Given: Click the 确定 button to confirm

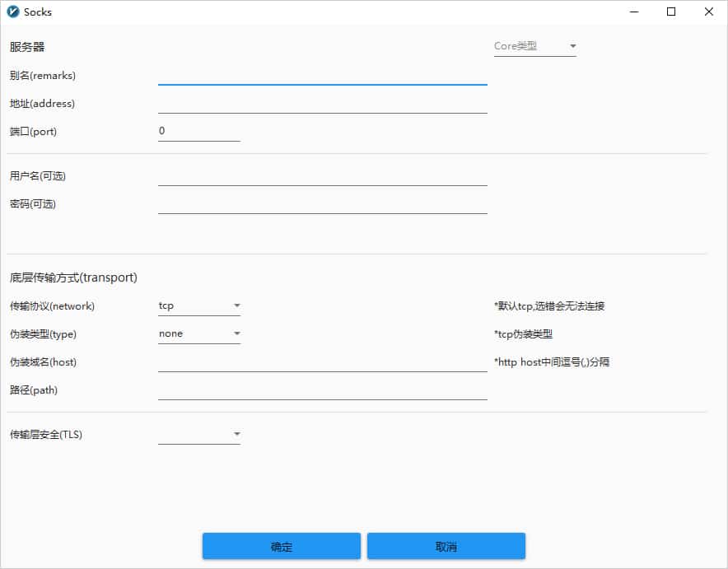Looking at the screenshot, I should 281,545.
